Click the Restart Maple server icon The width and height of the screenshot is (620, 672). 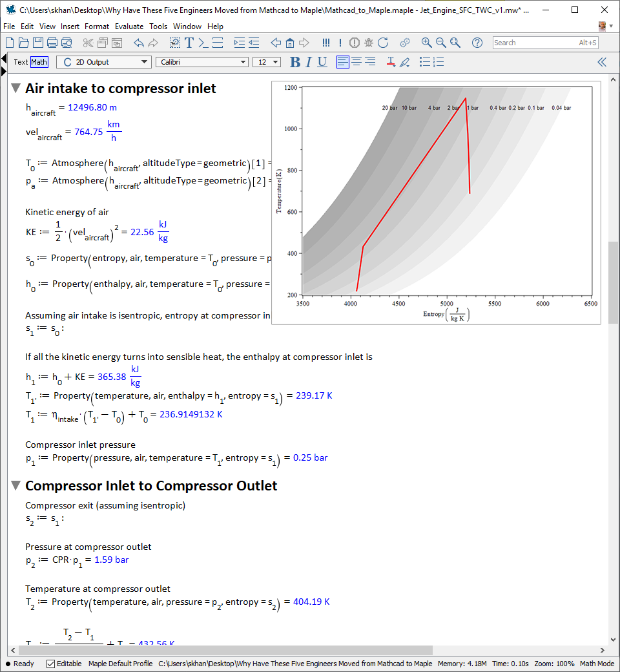383,43
